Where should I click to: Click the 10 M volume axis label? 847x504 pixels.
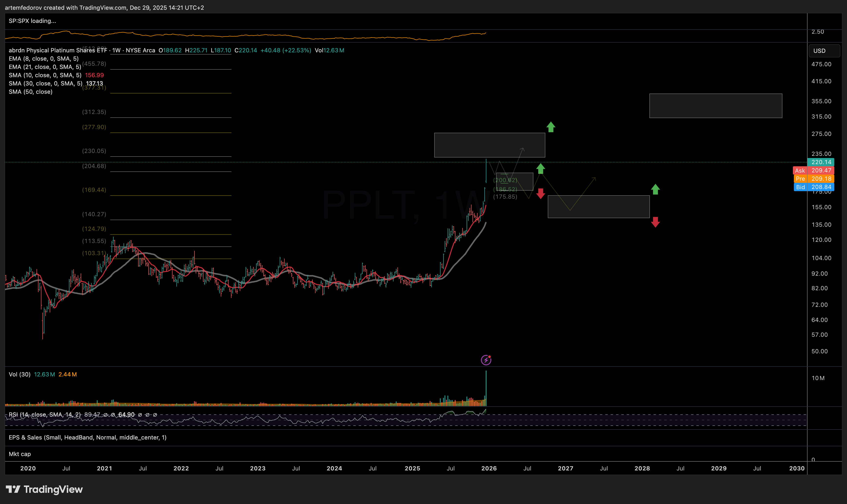tap(818, 378)
